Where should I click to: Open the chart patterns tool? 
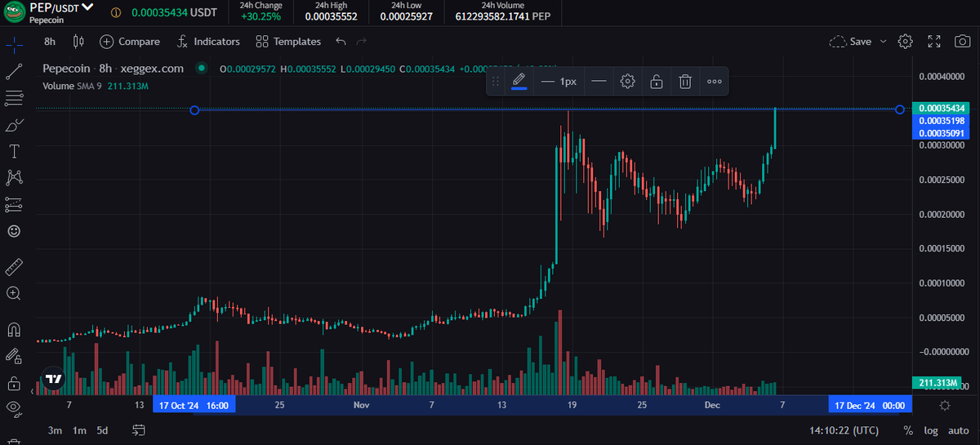pyautogui.click(x=14, y=177)
